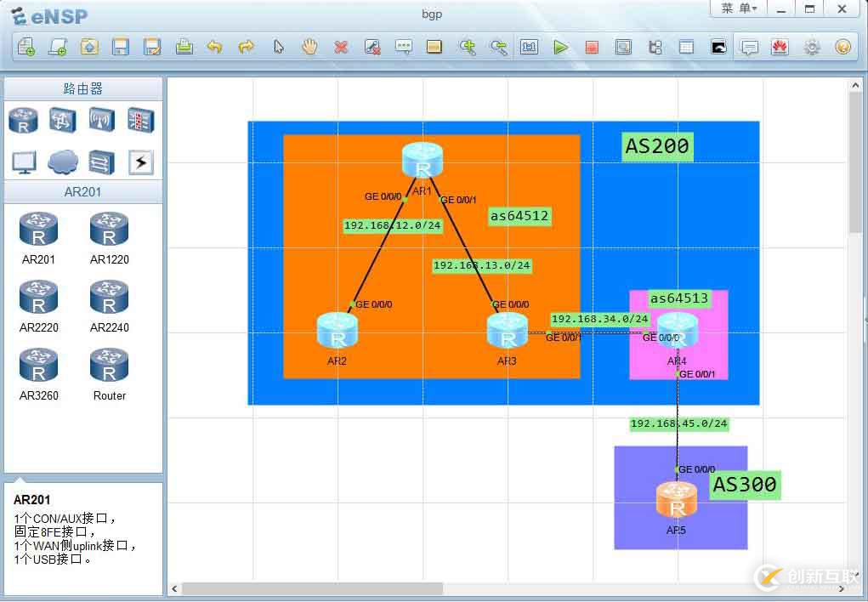Click the as64513 label
This screenshot has width=868, height=602.
(679, 298)
